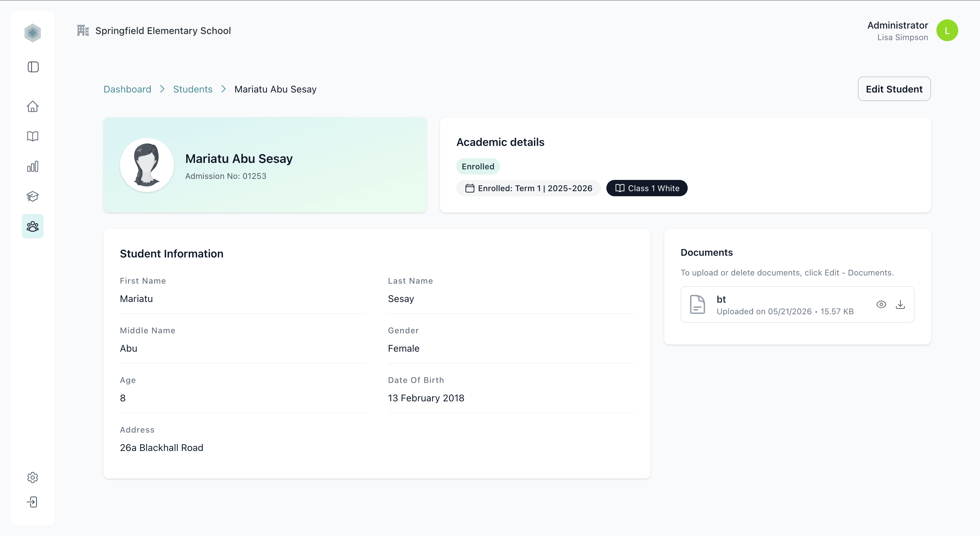Screen dimensions: 980x536
Task: Toggle the sidebar panel icon
Action: click(33, 67)
